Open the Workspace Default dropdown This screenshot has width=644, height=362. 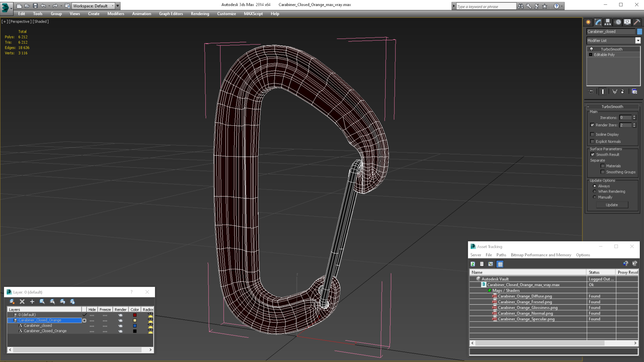93,6
